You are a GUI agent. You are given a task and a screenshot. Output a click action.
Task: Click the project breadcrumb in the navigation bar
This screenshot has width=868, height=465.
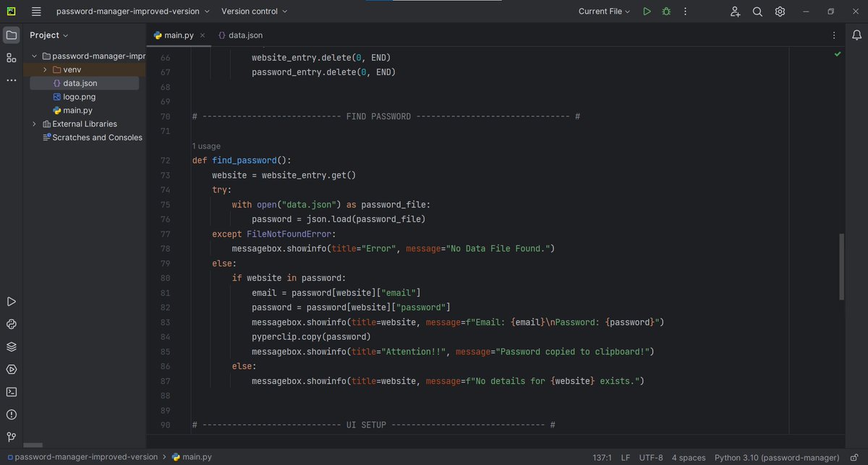pyautogui.click(x=82, y=457)
